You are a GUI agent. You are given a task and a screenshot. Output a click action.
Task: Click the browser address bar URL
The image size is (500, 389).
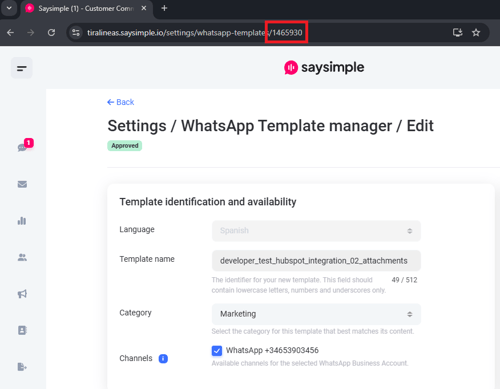pos(195,33)
